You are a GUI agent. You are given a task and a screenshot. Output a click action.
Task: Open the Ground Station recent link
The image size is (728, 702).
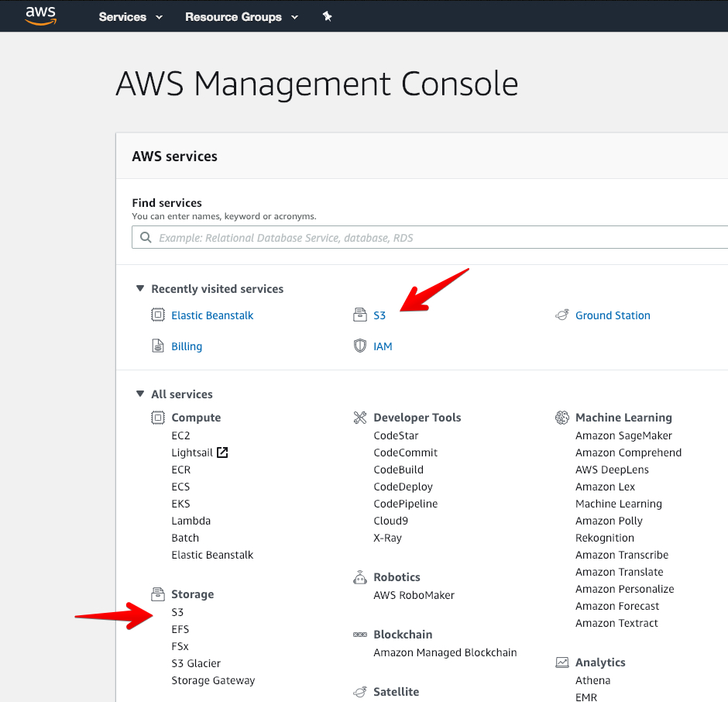613,315
